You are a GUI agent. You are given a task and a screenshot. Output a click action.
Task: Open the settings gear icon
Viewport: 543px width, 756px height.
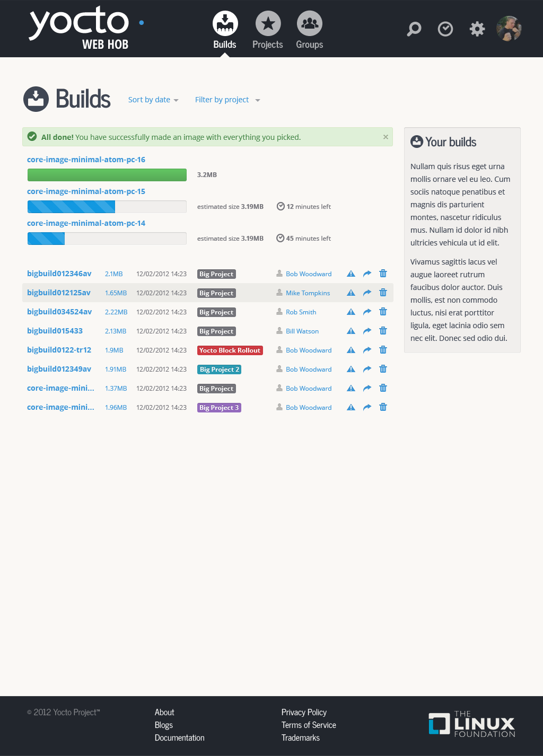click(x=477, y=29)
